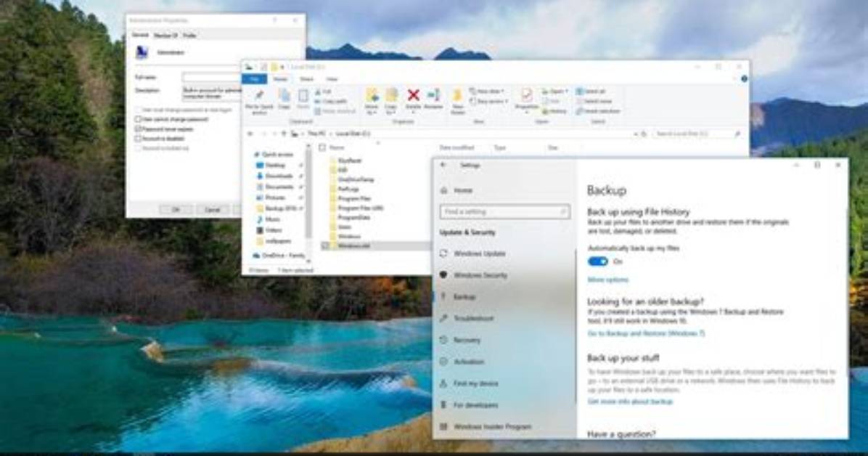This screenshot has height=456, width=868.
Task: Open Explorer help via blue question icon
Action: tap(744, 78)
